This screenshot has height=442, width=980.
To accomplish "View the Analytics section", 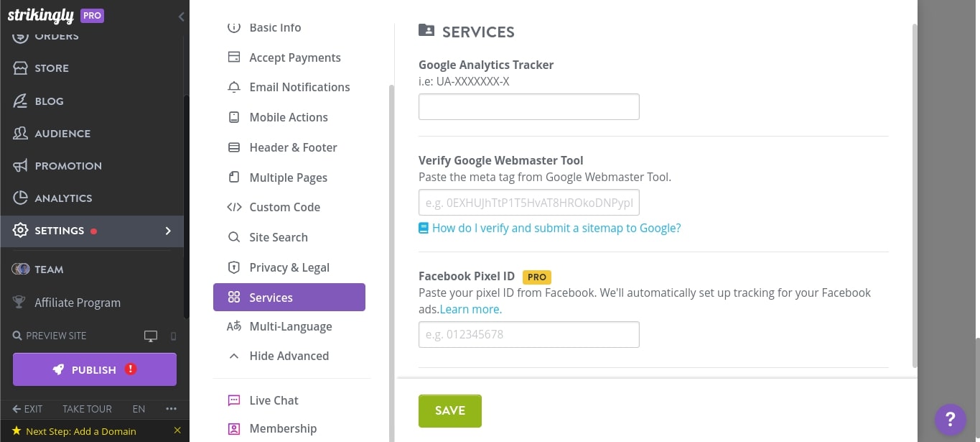I will (63, 198).
